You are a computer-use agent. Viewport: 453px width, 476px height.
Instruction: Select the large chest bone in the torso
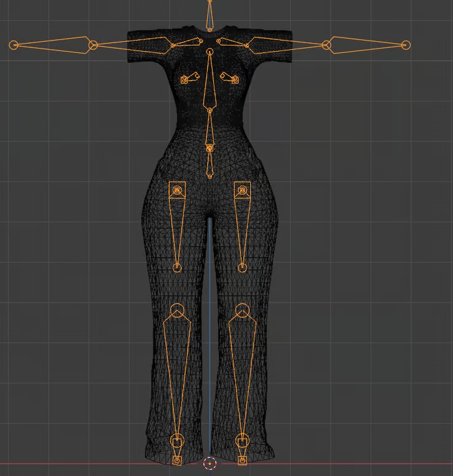coord(210,82)
